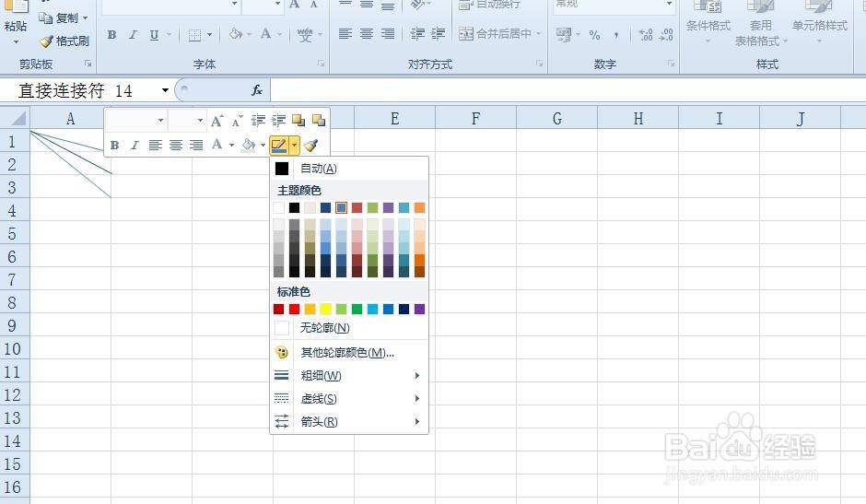The image size is (866, 504).
Task: Click the 单元格样式 cell styles button
Action: click(820, 23)
